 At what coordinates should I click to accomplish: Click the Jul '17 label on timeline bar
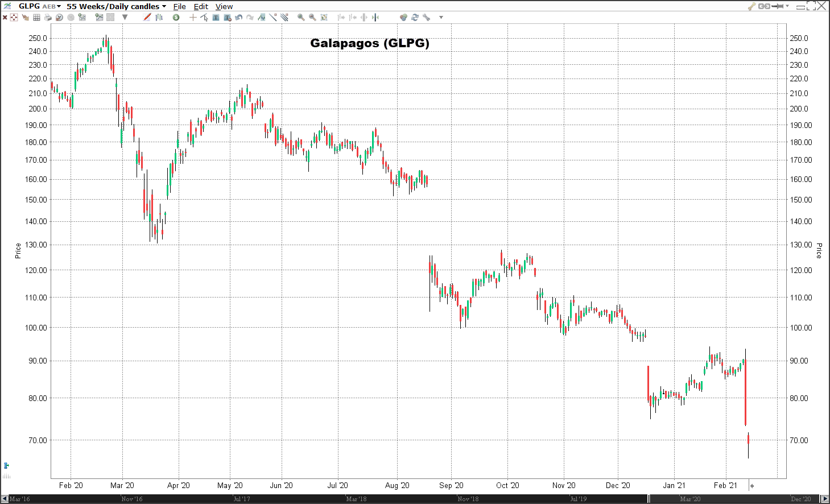click(x=242, y=499)
